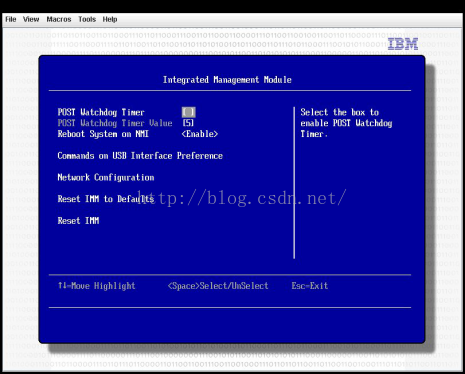Open the Help menu

[x=110, y=19]
